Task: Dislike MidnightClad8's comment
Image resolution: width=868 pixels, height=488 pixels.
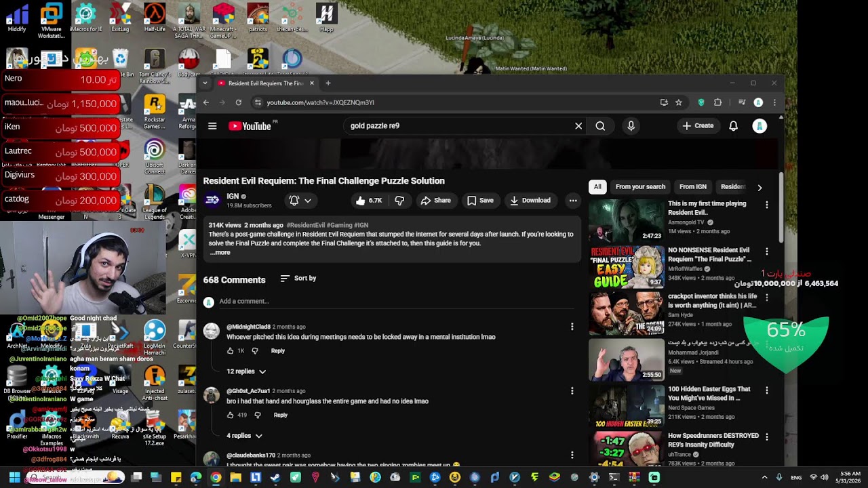Action: tap(255, 351)
